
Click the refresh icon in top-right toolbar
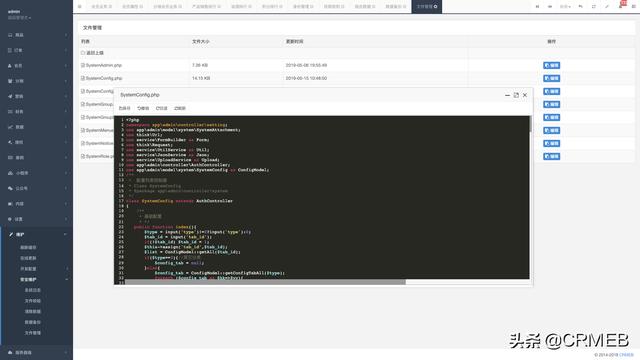(x=593, y=7)
